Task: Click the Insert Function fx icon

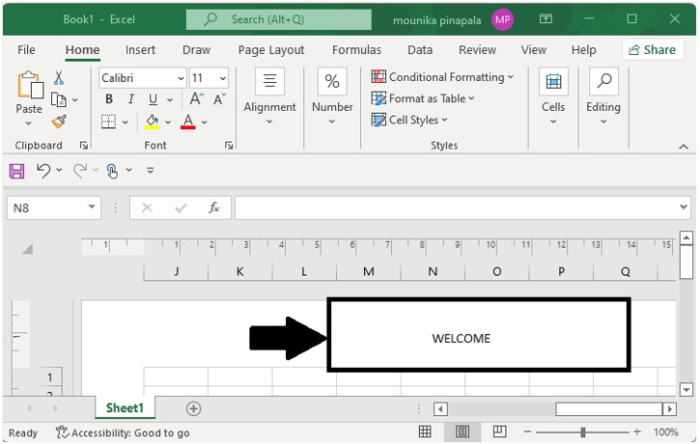Action: click(214, 207)
